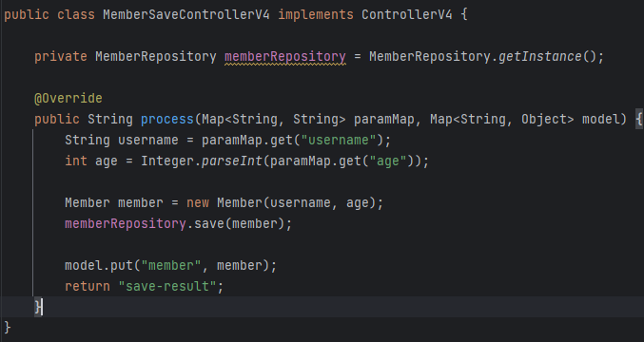This screenshot has width=644, height=342.
Task: Click the process method name
Action: [x=167, y=120]
